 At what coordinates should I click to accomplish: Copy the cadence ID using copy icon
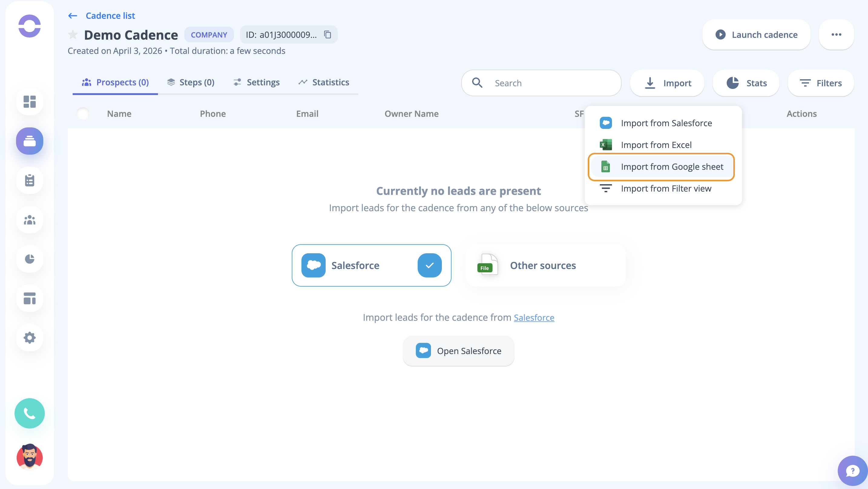327,35
